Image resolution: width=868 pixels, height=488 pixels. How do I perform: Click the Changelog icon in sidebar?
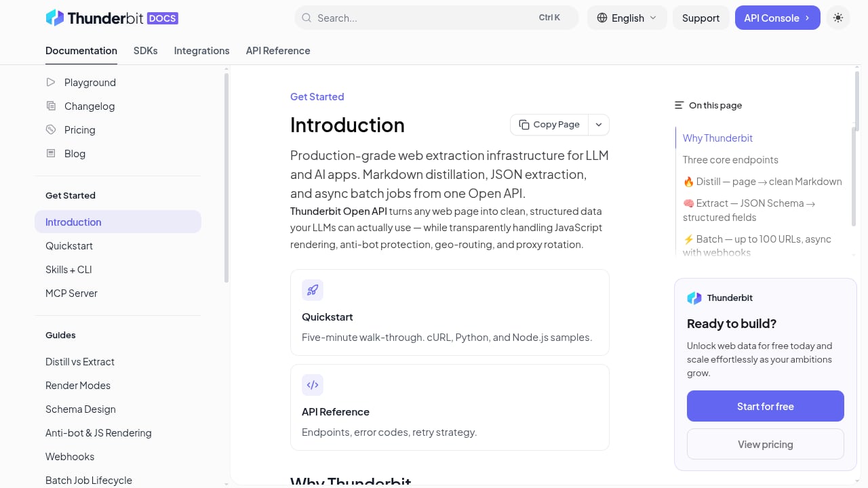pos(51,106)
